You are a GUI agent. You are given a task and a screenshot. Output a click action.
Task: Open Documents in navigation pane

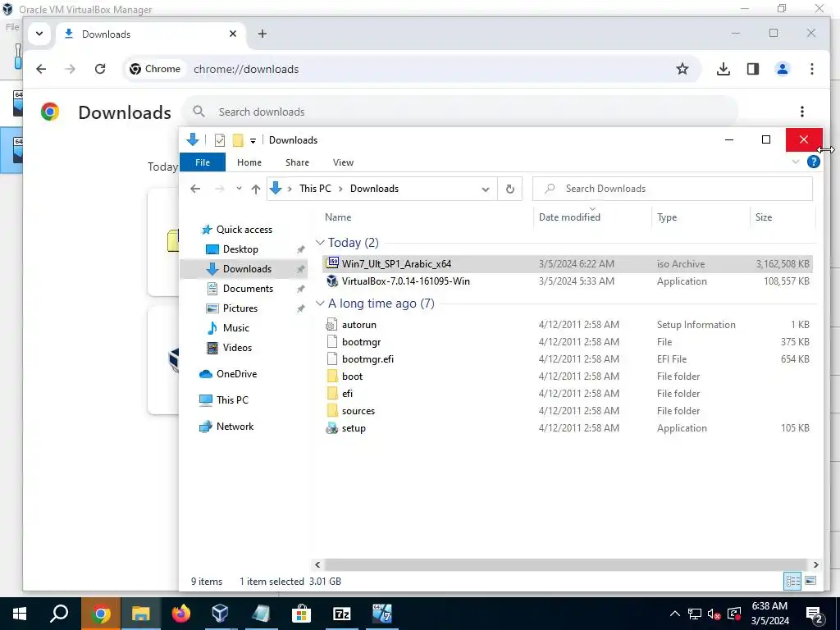point(248,288)
